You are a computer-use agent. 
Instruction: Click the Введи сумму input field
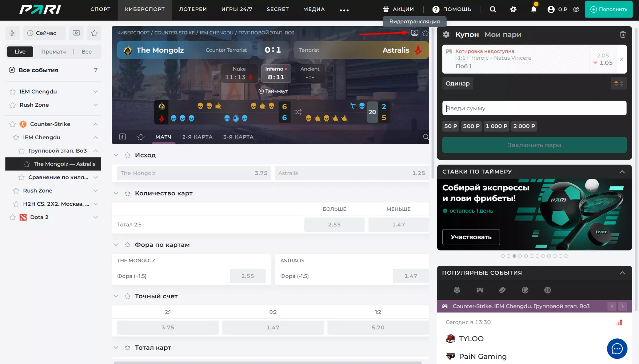(534, 108)
